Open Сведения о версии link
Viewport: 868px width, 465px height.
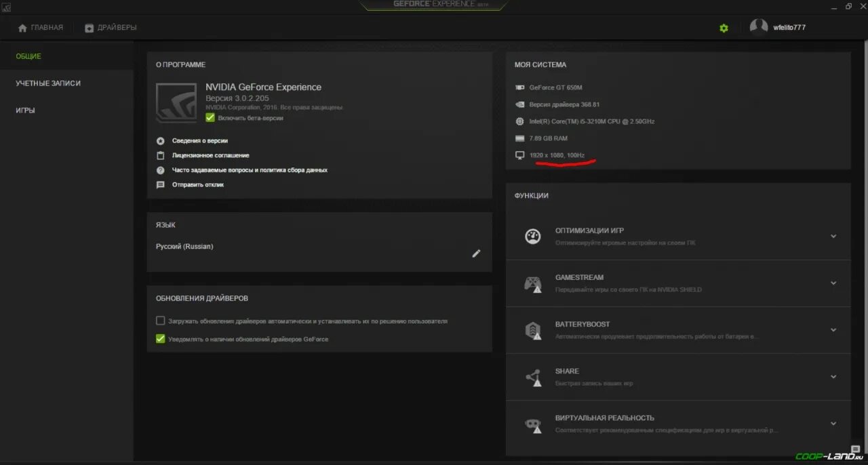(x=200, y=141)
